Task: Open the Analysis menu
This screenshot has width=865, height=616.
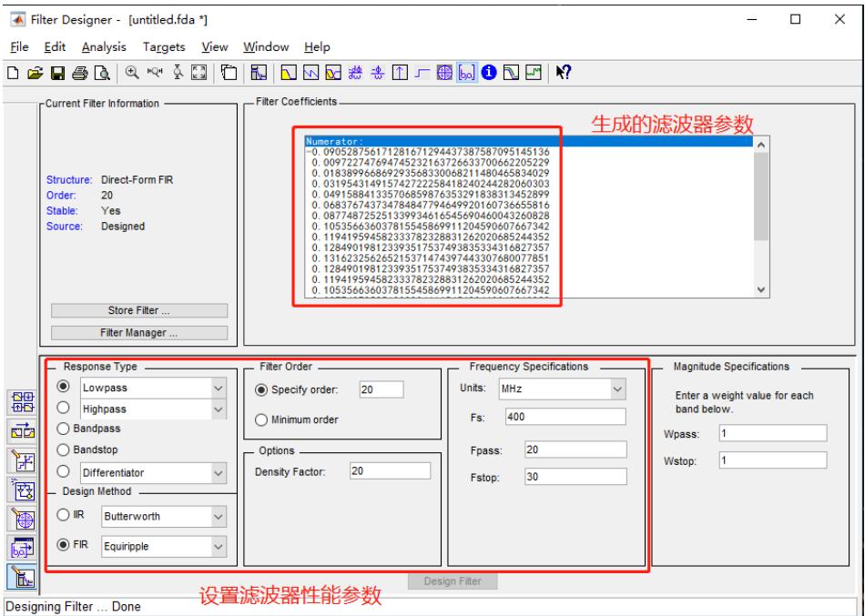Action: pyautogui.click(x=103, y=46)
